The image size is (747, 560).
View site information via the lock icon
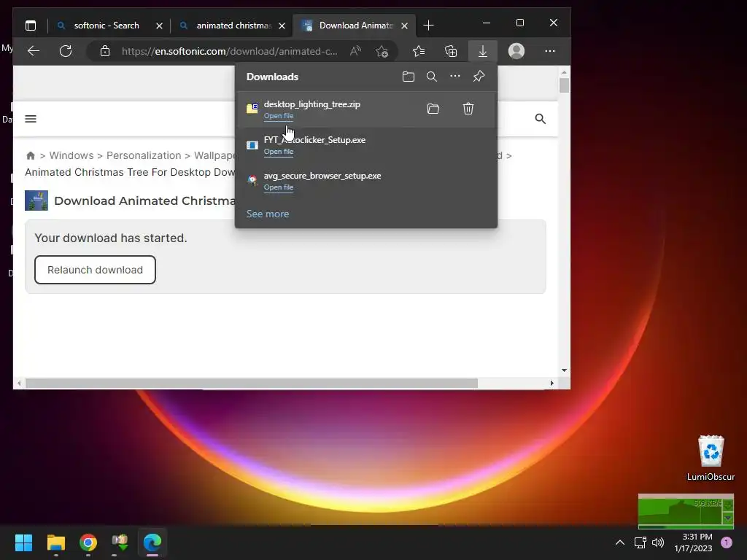(x=105, y=51)
